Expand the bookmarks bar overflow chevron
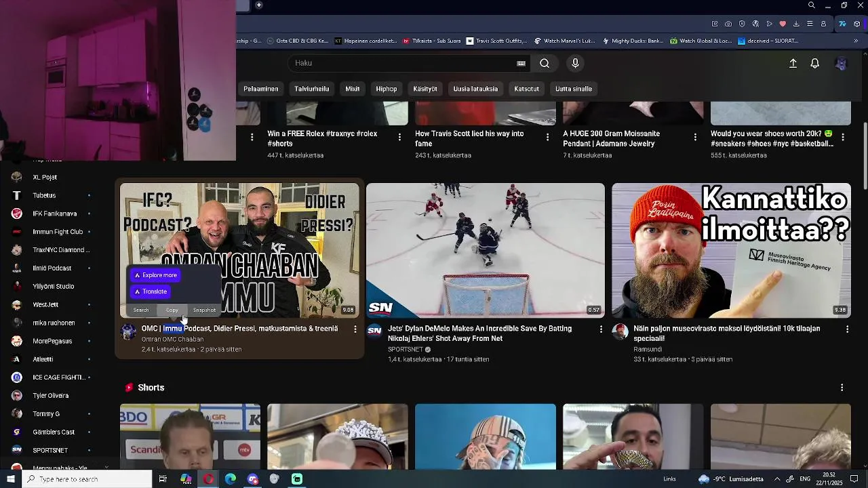 [856, 41]
